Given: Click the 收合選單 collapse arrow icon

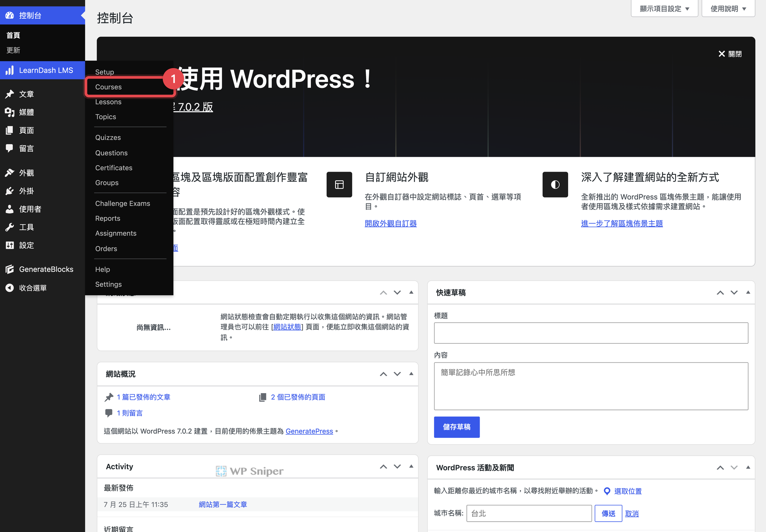Looking at the screenshot, I should tap(10, 288).
